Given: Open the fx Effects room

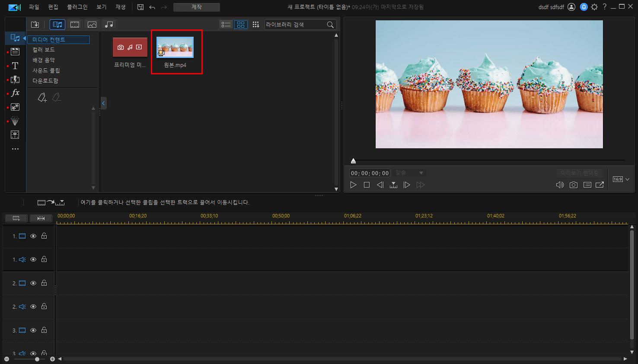Looking at the screenshot, I should (x=15, y=93).
